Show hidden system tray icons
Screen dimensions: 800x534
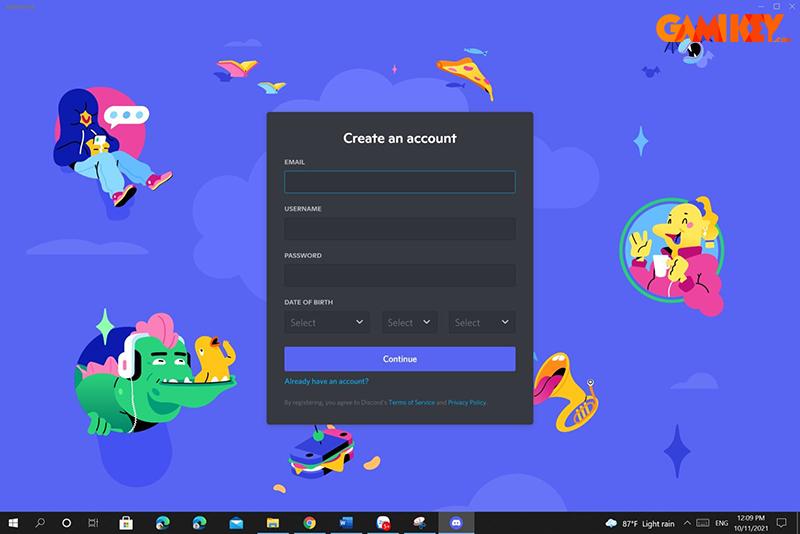[687, 523]
